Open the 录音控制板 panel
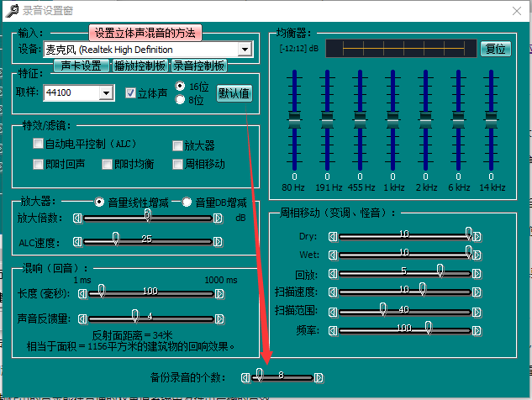 (199, 66)
